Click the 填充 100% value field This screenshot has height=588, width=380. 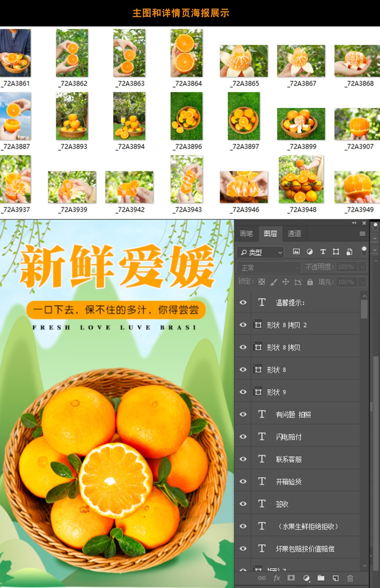click(x=347, y=282)
